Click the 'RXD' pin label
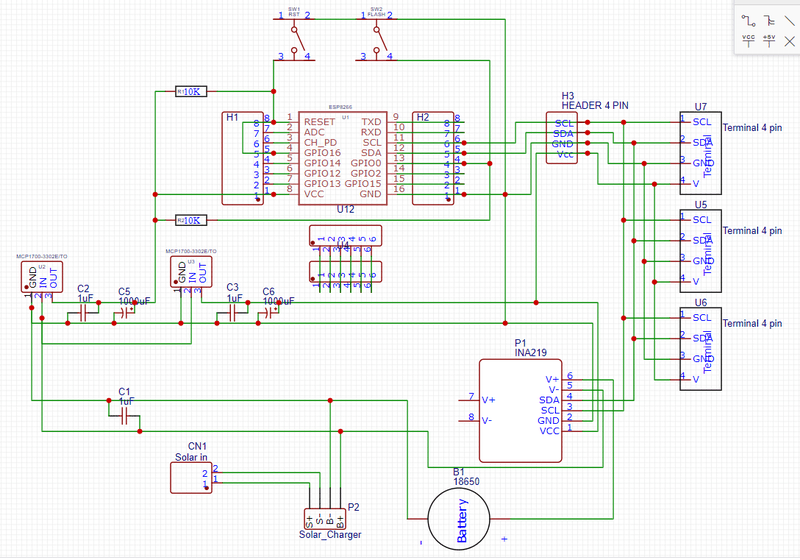The image size is (800, 560). (x=371, y=132)
